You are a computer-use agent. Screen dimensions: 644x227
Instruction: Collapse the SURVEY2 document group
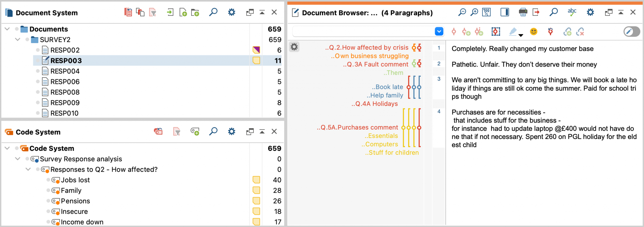point(18,40)
